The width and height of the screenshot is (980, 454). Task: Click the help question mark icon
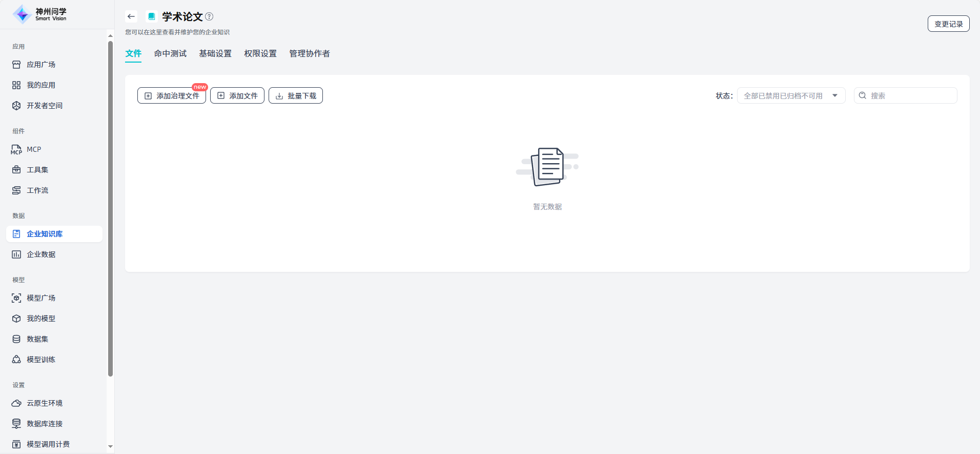(209, 16)
